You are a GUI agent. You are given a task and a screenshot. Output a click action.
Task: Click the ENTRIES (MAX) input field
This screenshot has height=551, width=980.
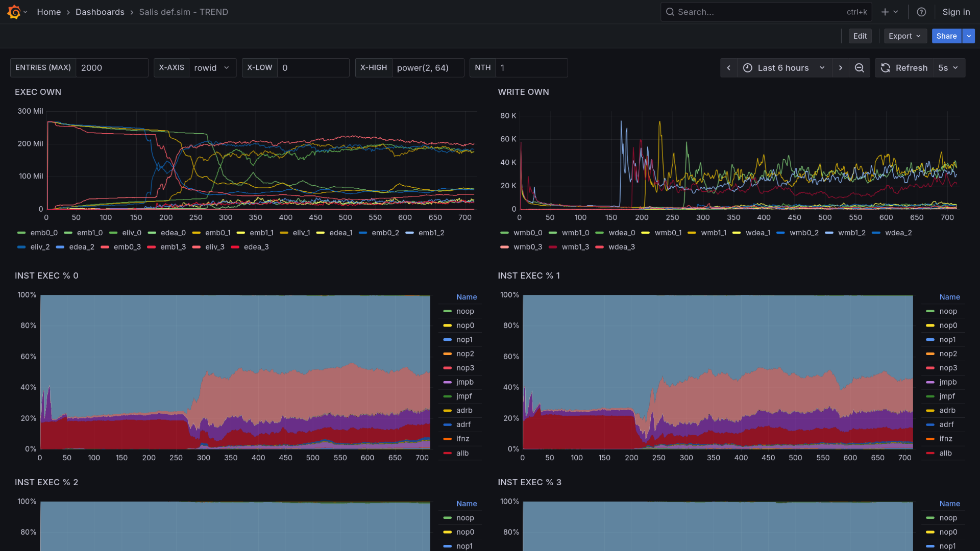[111, 68]
